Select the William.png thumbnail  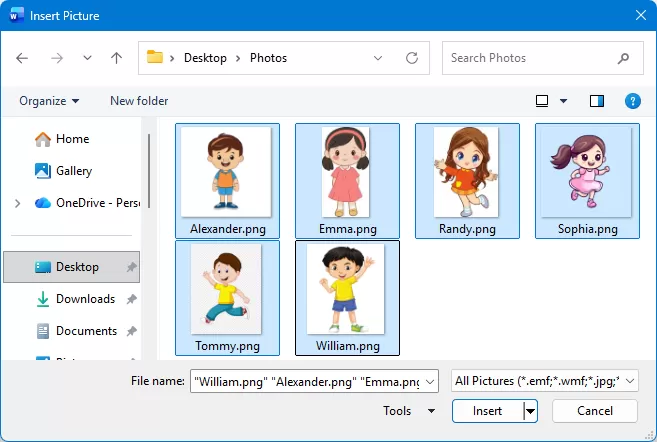click(346, 289)
